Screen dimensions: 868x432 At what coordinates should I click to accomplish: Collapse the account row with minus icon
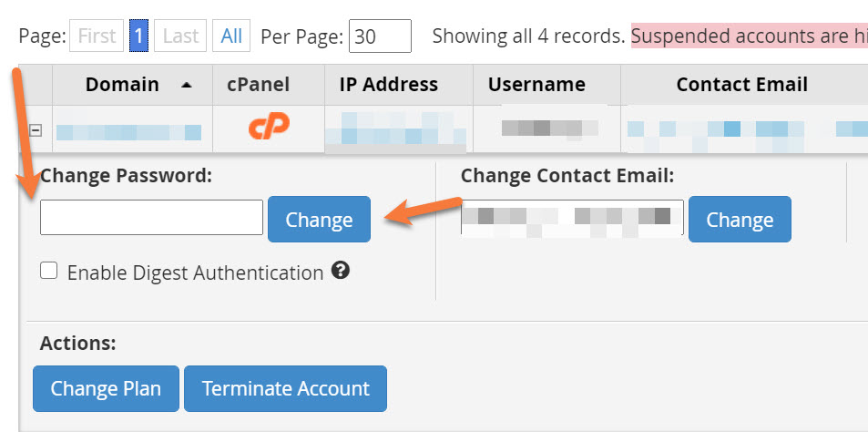point(36,130)
